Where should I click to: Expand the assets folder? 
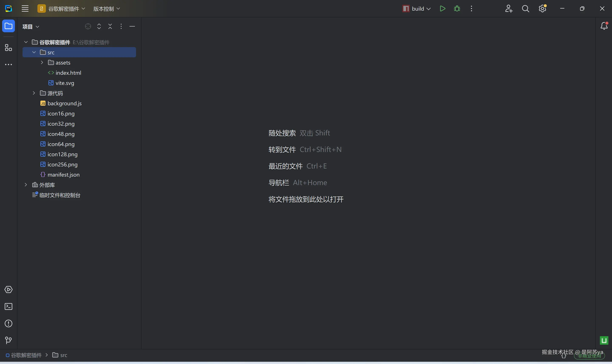(42, 63)
